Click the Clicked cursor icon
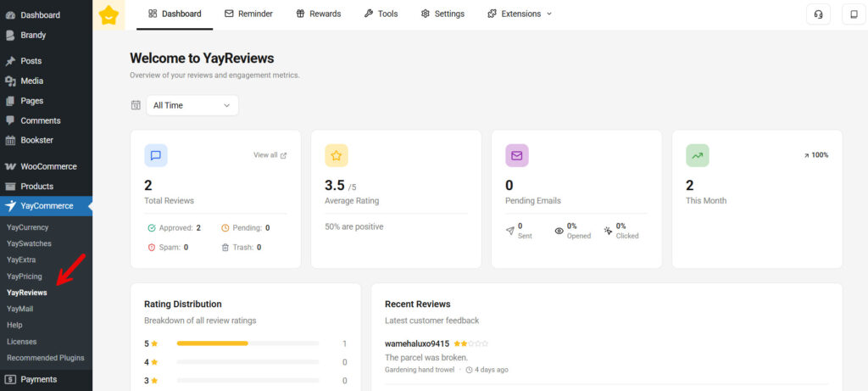This screenshot has height=391, width=868. [x=609, y=231]
